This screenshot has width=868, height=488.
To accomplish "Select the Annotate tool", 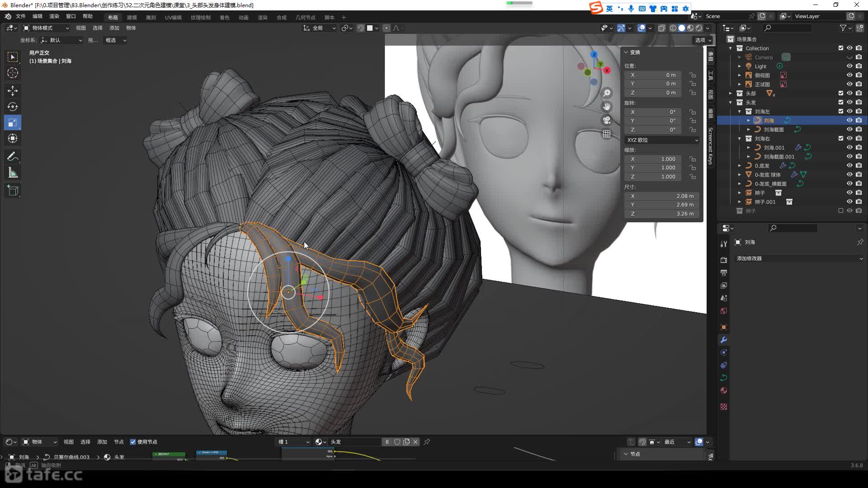I will click(13, 157).
